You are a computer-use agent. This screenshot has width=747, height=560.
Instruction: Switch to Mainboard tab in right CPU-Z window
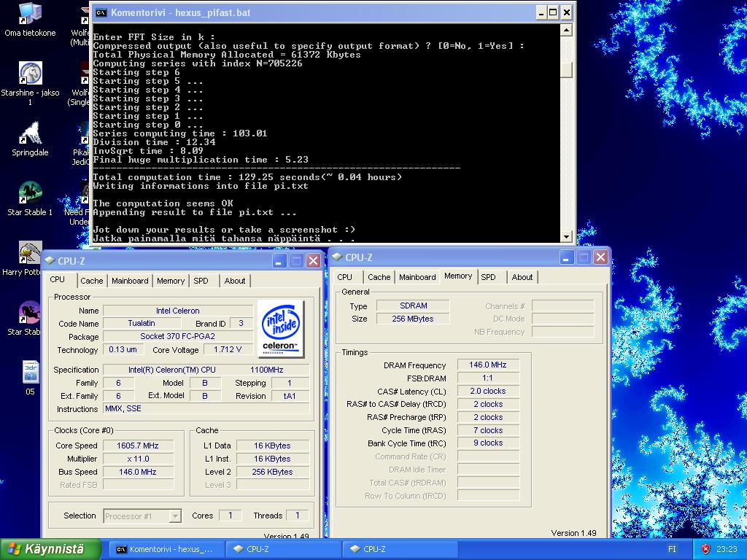click(417, 277)
